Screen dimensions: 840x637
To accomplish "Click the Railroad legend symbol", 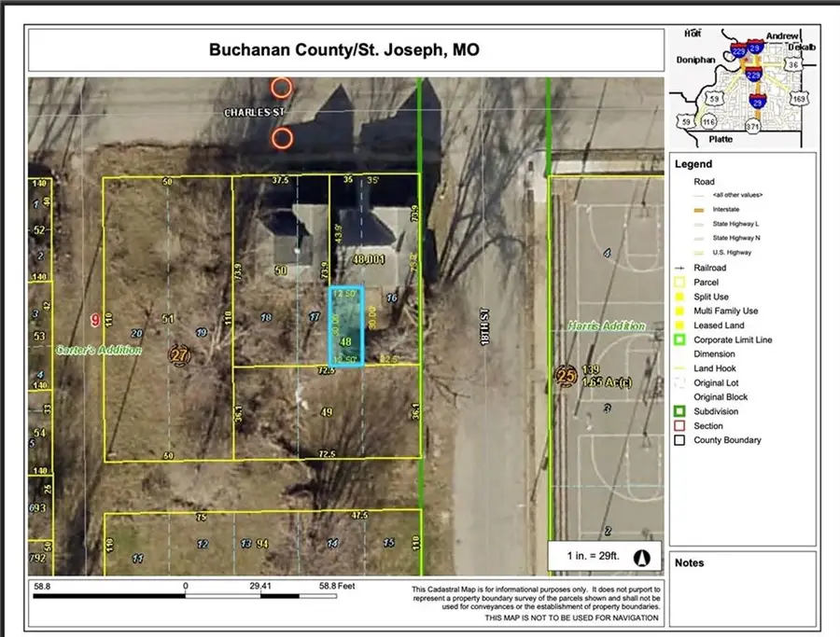I will [681, 268].
